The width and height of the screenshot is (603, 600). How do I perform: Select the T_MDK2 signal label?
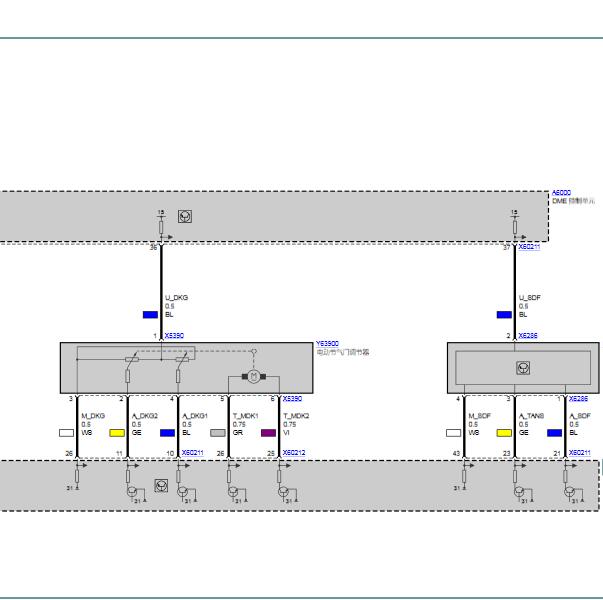297,416
